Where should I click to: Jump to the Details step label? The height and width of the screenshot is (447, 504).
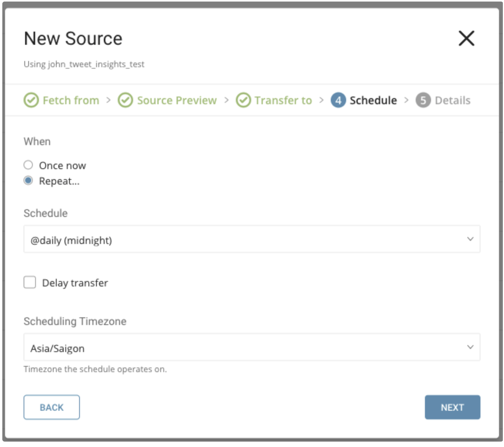452,100
